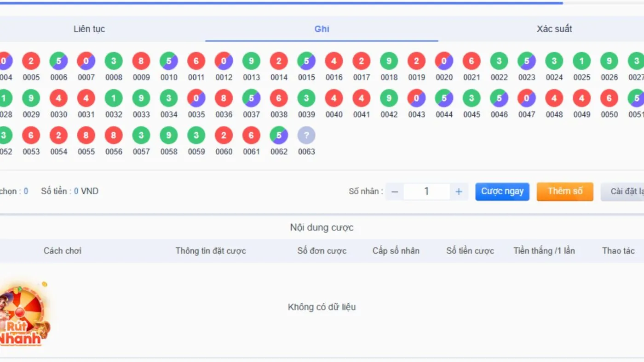The image size is (644, 362).
Task: Click the Cược ngay button
Action: (x=502, y=192)
